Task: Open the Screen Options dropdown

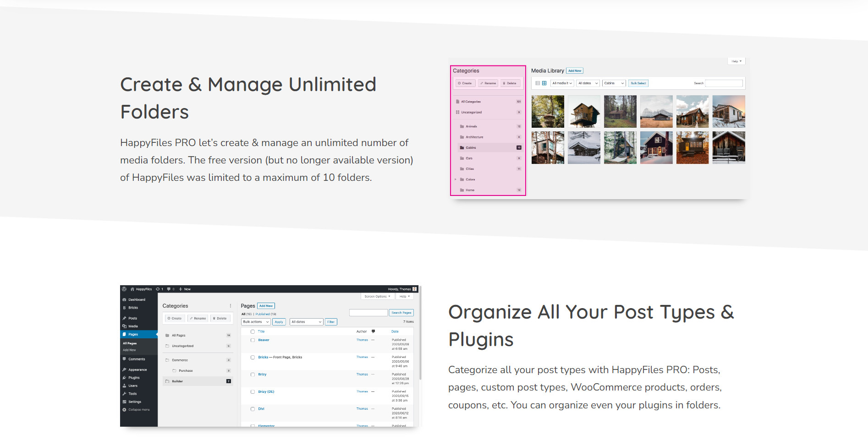Action: (377, 296)
